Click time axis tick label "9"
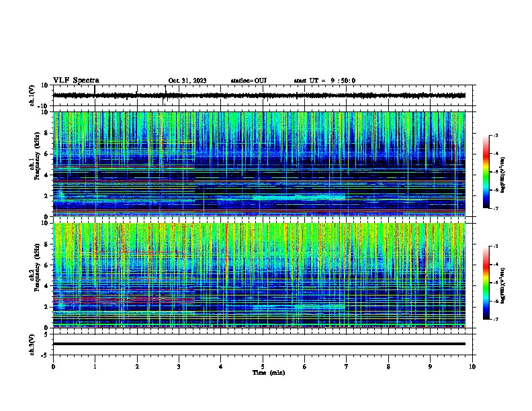Viewport: 532px width, 411px height. point(430,367)
